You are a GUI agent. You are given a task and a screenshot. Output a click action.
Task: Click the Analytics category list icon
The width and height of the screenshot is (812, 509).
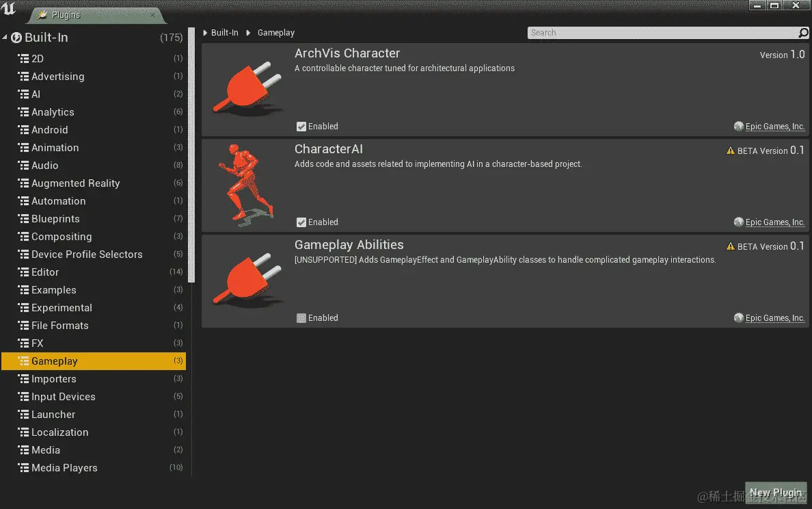coord(23,112)
